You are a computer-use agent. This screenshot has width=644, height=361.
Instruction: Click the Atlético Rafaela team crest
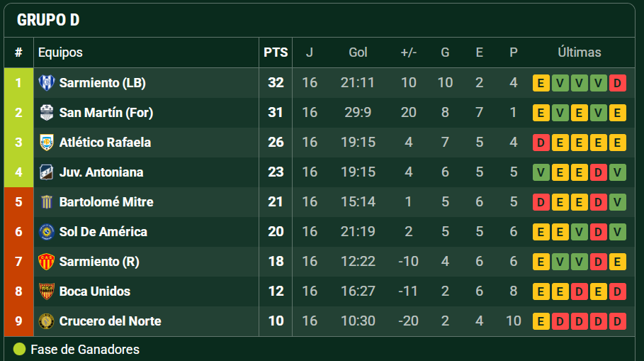point(46,143)
